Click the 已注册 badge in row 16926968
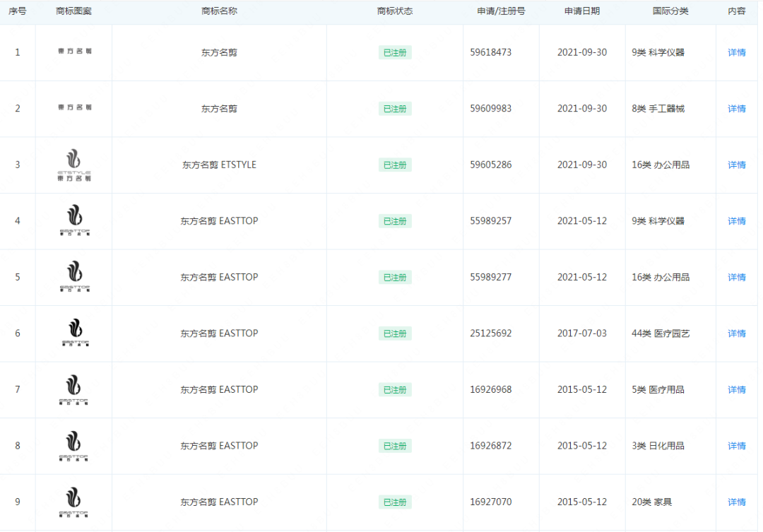763x532 pixels. [395, 390]
